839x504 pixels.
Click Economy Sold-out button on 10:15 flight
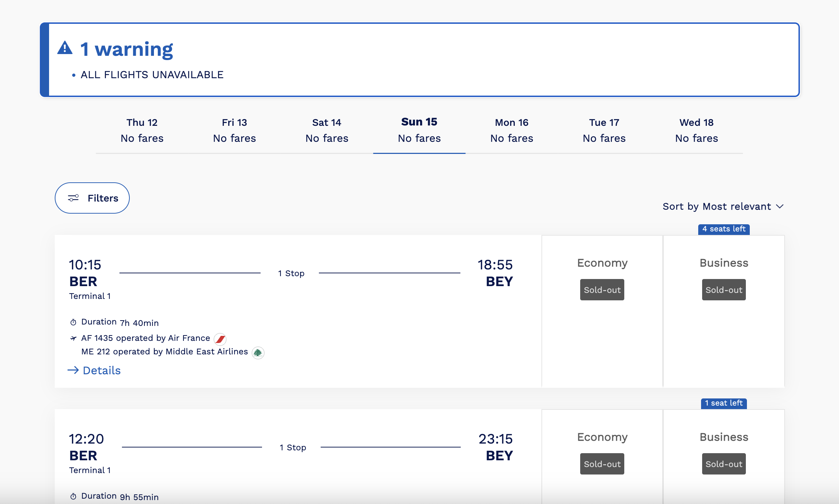click(x=602, y=290)
